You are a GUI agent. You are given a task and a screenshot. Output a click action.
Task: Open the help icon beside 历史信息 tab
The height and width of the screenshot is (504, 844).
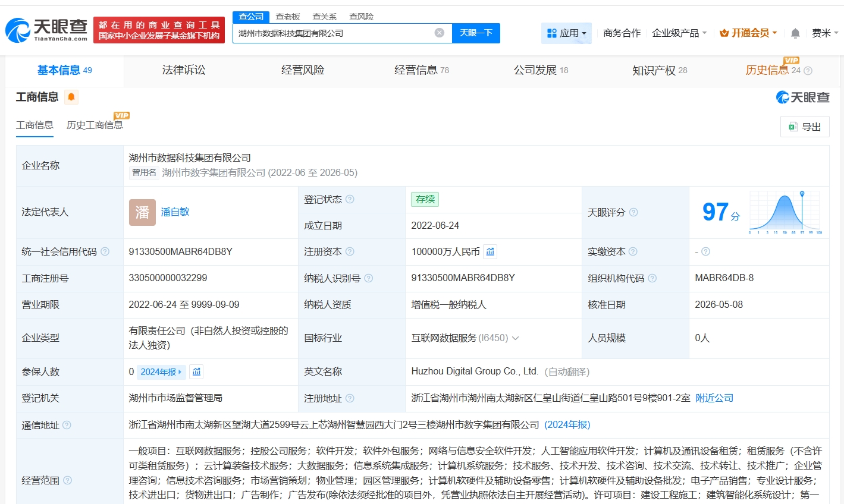(x=808, y=71)
